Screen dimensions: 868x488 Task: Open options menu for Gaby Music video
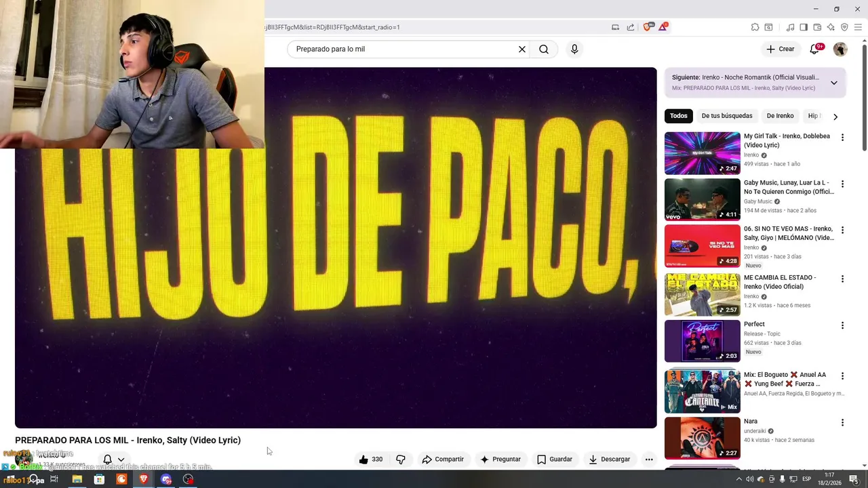coord(842,184)
